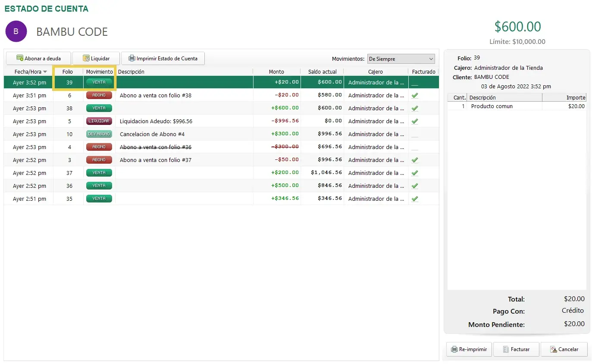Image resolution: width=592 pixels, height=364 pixels.
Task: Click the Saldo actual column header
Action: (x=323, y=72)
